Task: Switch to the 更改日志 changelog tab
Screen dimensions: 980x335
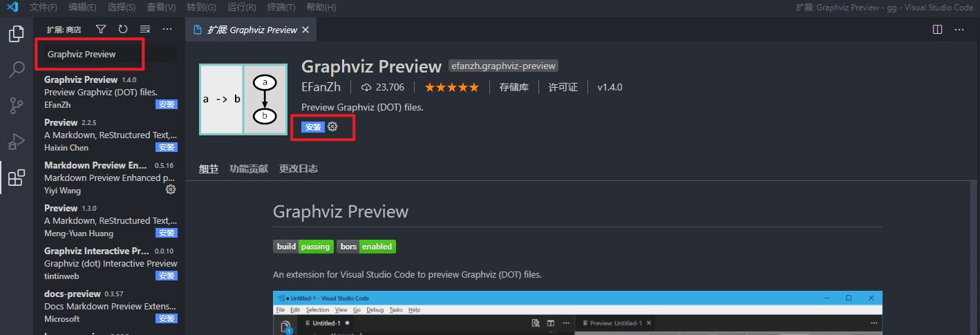Action: 299,169
